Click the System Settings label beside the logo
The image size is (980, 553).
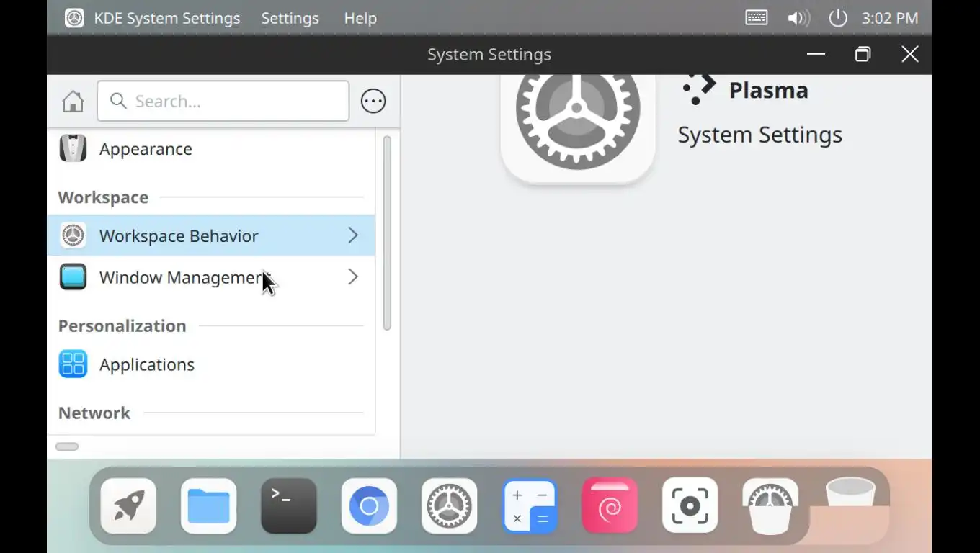759,135
